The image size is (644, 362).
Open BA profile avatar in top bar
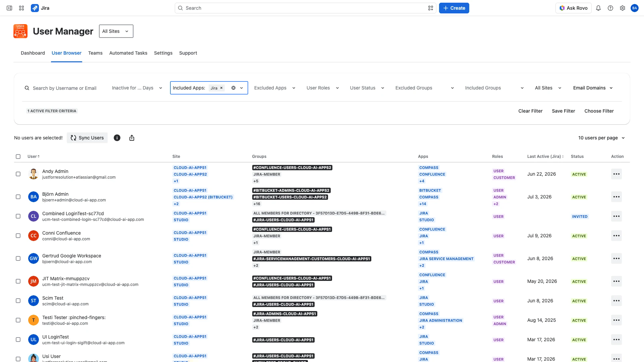coord(635,8)
